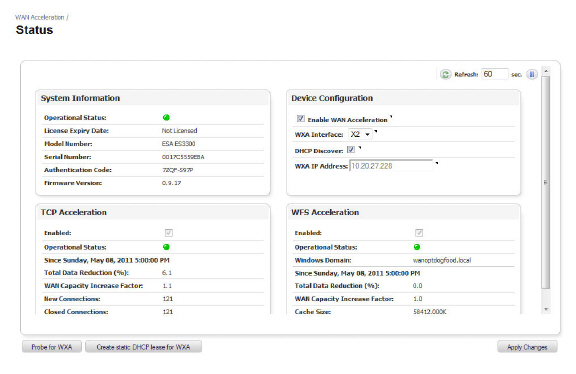This screenshot has height=374, width=576.
Task: Click the vertical scrollbar thumb
Action: click(546, 183)
